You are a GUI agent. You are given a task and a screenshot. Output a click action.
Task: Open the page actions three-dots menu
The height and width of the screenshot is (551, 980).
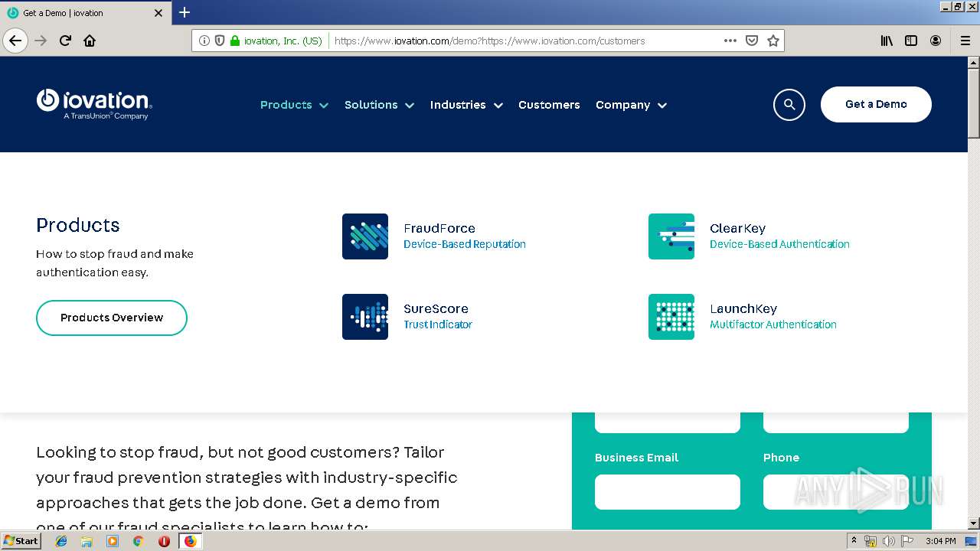730,41
